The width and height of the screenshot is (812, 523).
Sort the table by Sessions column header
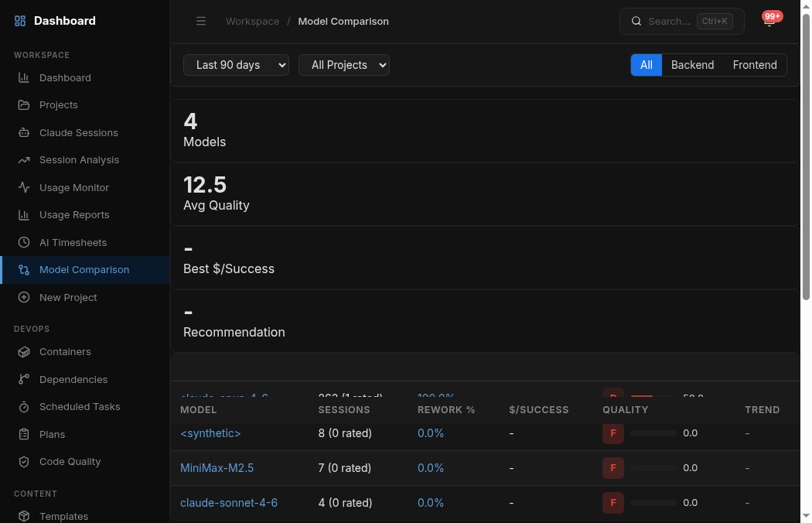(344, 410)
